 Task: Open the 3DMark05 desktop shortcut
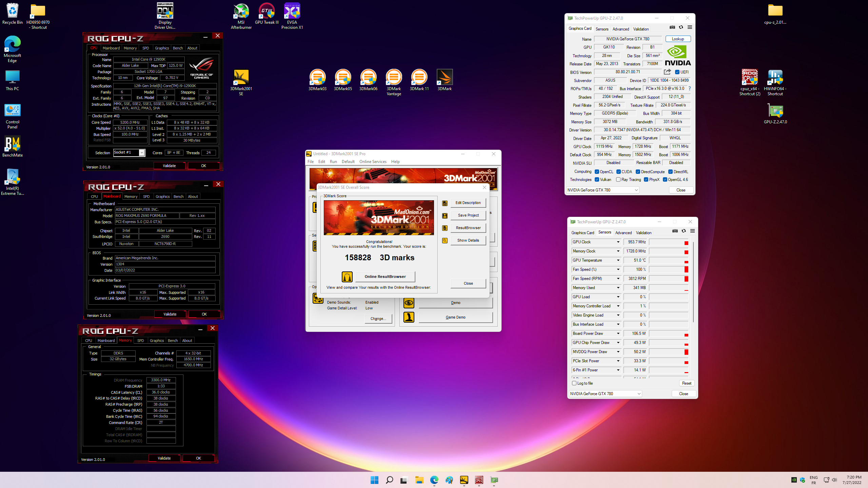pyautogui.click(x=343, y=80)
